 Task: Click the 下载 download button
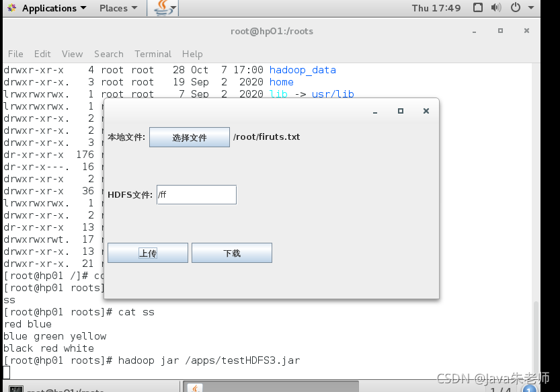tap(232, 253)
